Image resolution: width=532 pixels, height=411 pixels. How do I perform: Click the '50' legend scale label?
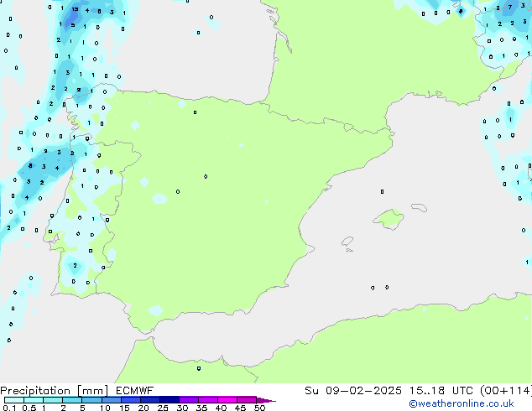tap(259, 408)
